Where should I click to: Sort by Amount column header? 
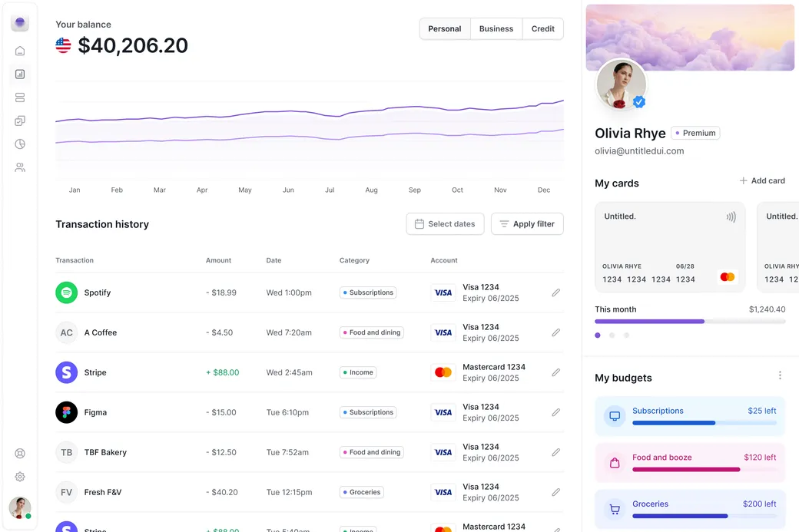218,261
